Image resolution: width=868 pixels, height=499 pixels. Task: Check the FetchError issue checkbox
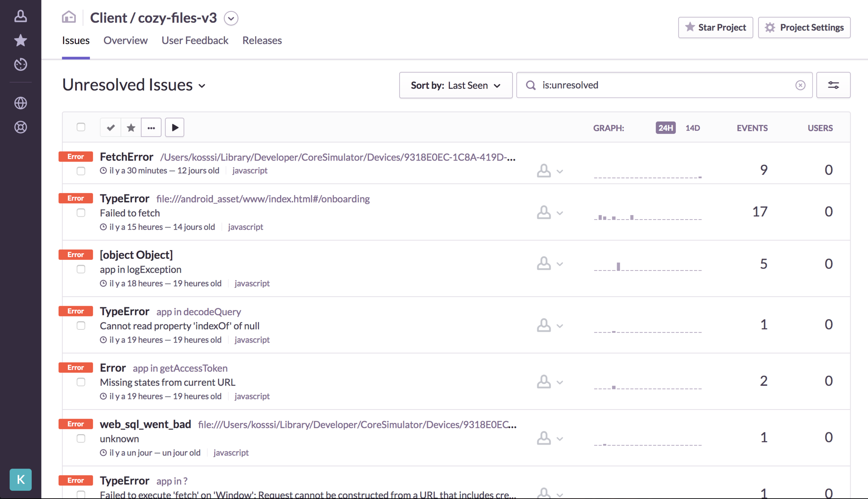[81, 171]
